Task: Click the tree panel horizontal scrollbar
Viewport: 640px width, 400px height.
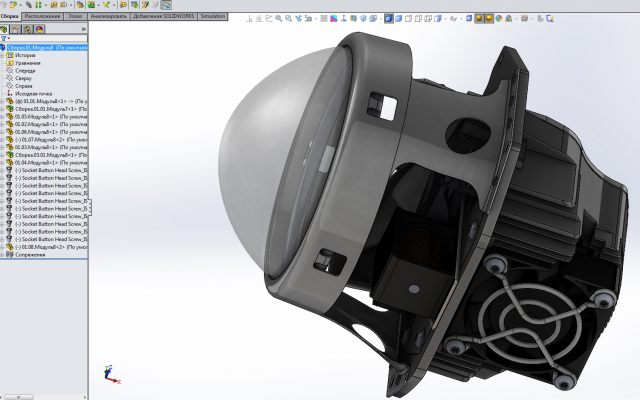Action: click(44, 397)
